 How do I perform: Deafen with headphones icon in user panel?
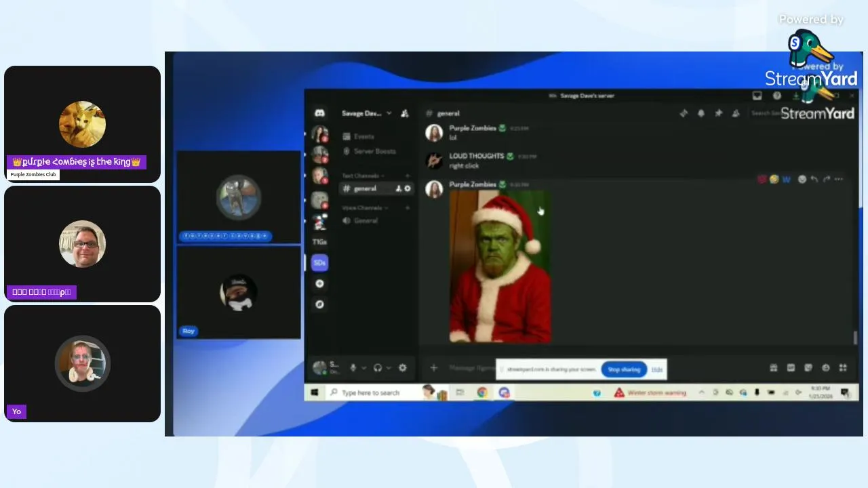click(x=378, y=367)
